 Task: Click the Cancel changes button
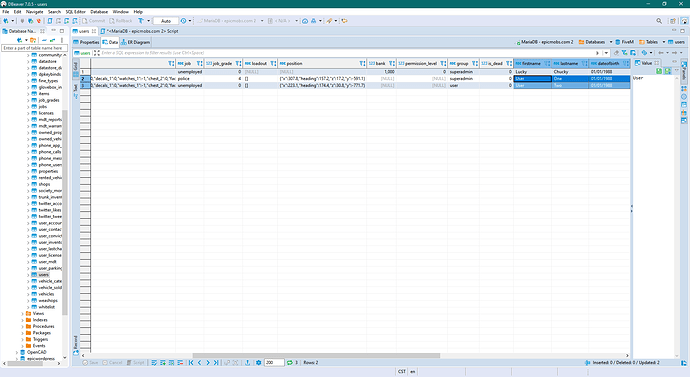click(112, 362)
